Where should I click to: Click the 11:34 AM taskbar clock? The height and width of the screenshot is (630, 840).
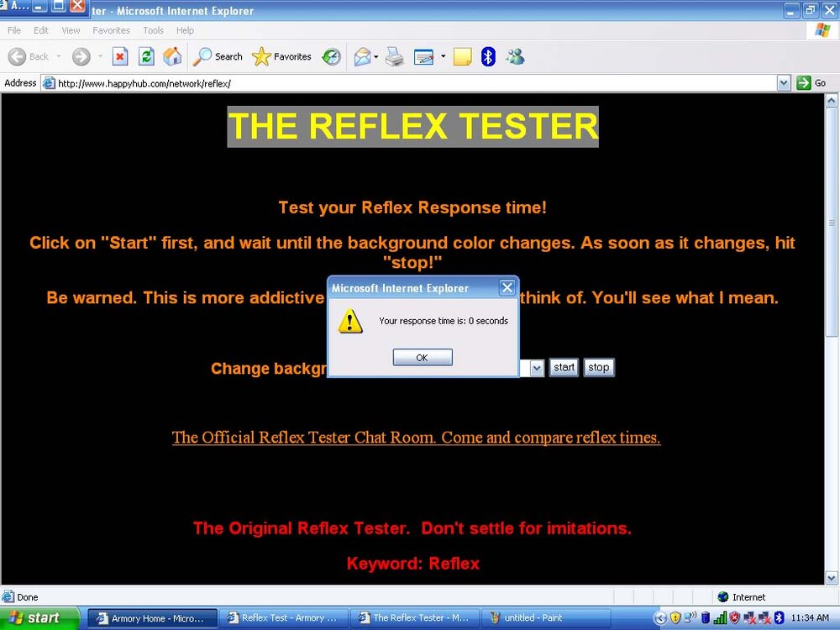tap(810, 617)
